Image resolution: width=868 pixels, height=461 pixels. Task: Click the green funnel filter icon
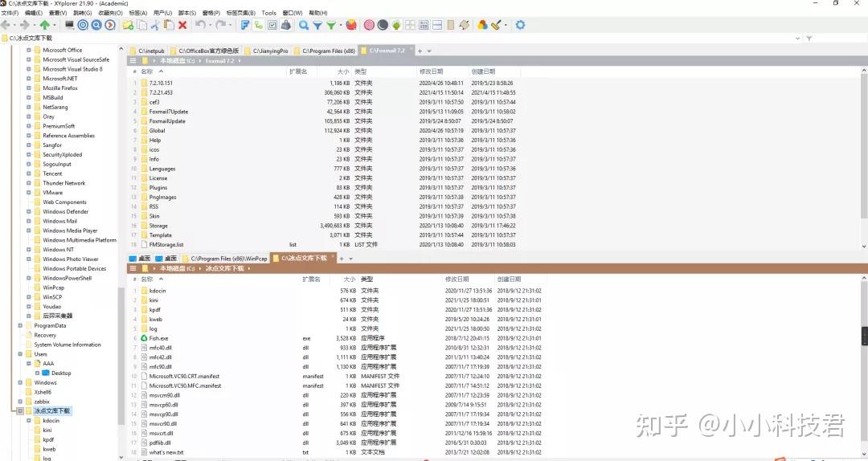click(x=331, y=25)
